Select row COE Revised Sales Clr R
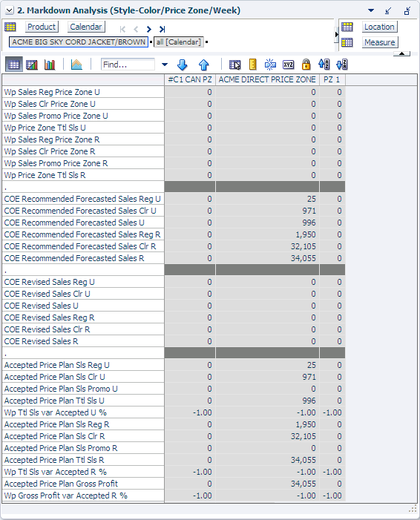Viewport: 420px width, 520px height. point(83,329)
